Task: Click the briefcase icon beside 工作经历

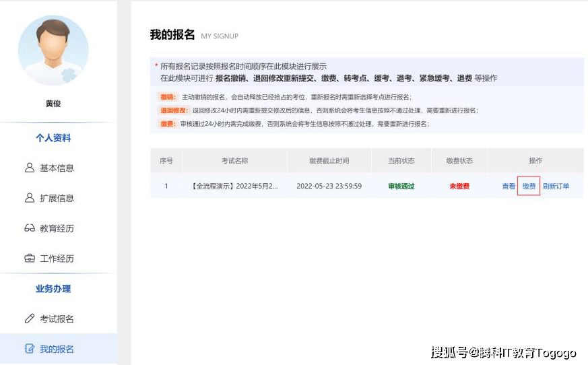Action: [29, 258]
